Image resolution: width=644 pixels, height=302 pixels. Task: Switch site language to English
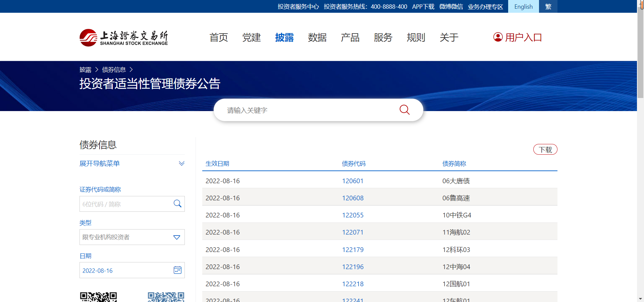(x=523, y=6)
